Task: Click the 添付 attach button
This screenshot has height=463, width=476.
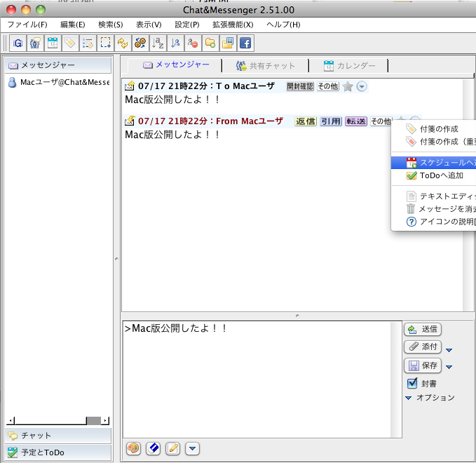Action: click(423, 347)
